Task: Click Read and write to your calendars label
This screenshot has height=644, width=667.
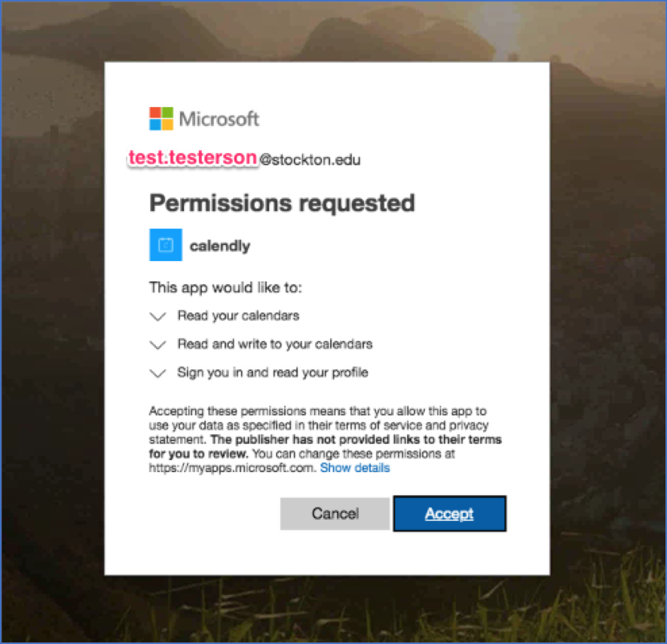Action: coord(274,344)
